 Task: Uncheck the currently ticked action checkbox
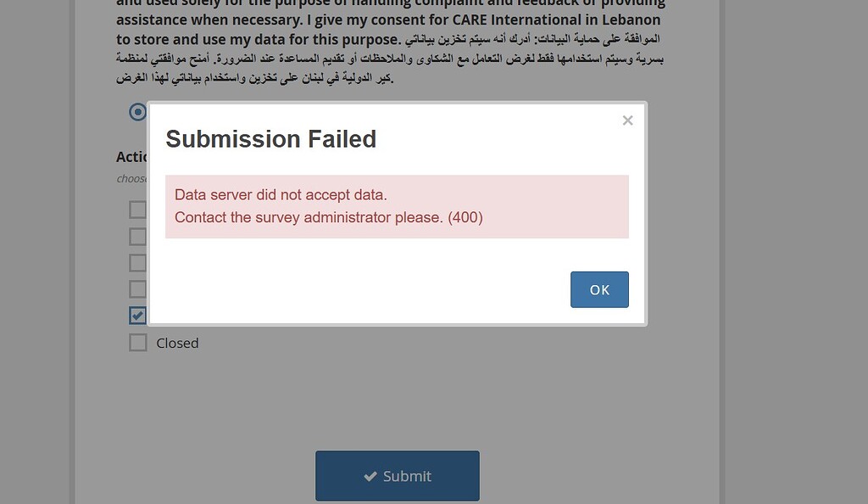pos(137,315)
